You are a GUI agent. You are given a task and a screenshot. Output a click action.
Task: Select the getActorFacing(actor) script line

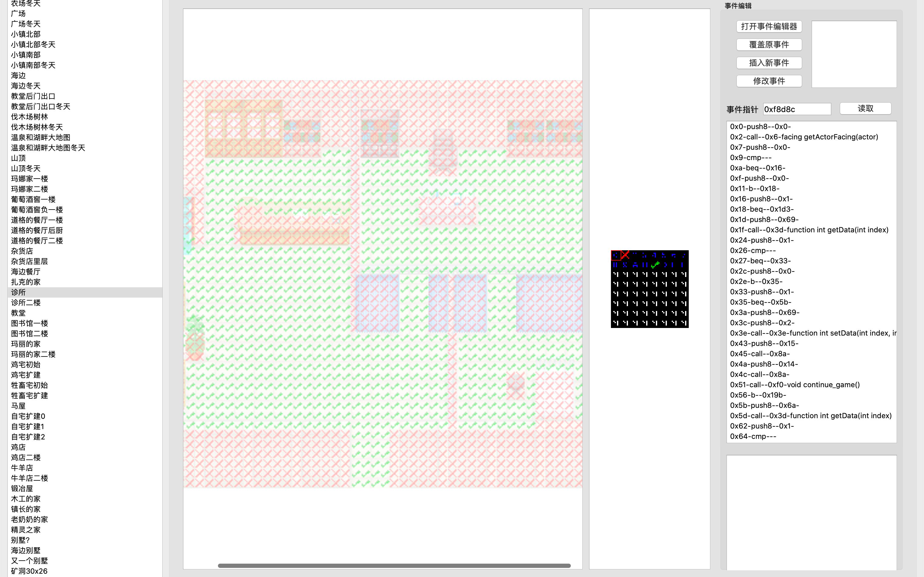click(804, 137)
